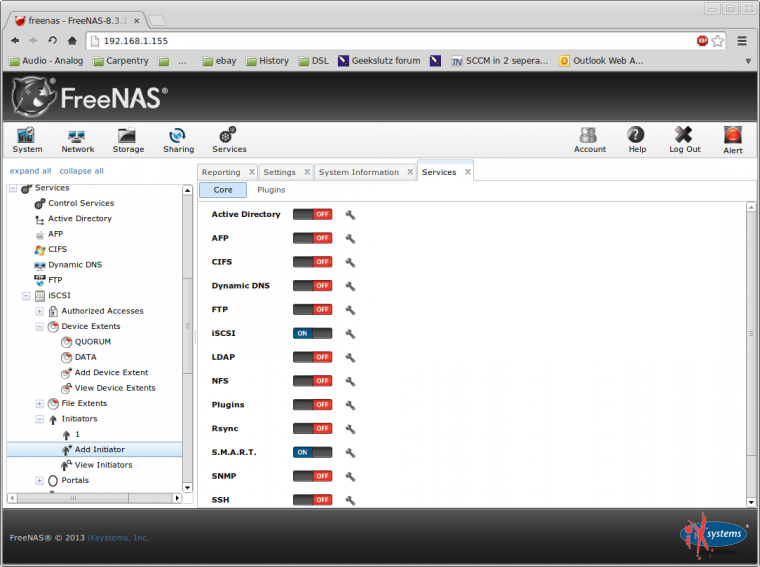Toggle FTP service switch
This screenshot has width=760, height=567.
(313, 309)
